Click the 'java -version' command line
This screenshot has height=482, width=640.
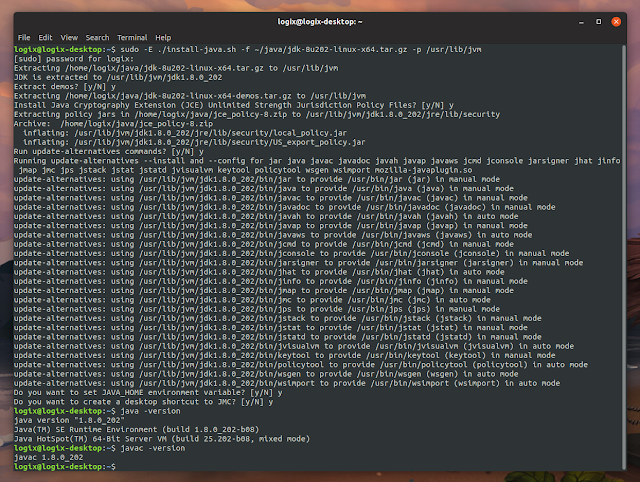[97, 411]
